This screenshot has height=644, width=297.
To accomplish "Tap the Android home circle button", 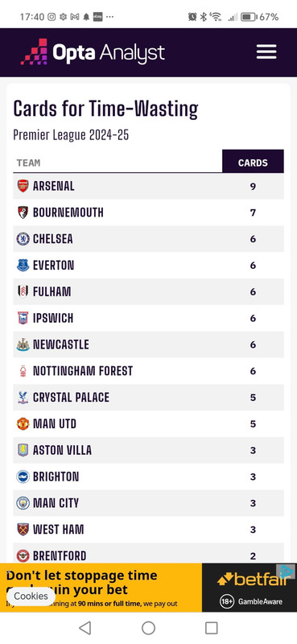I will click(x=148, y=628).
